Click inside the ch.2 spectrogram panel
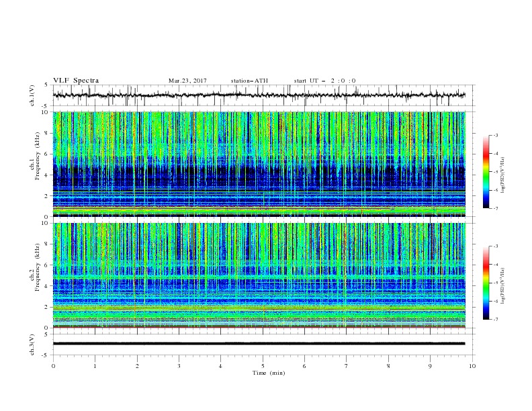The image size is (532, 411). [259, 275]
